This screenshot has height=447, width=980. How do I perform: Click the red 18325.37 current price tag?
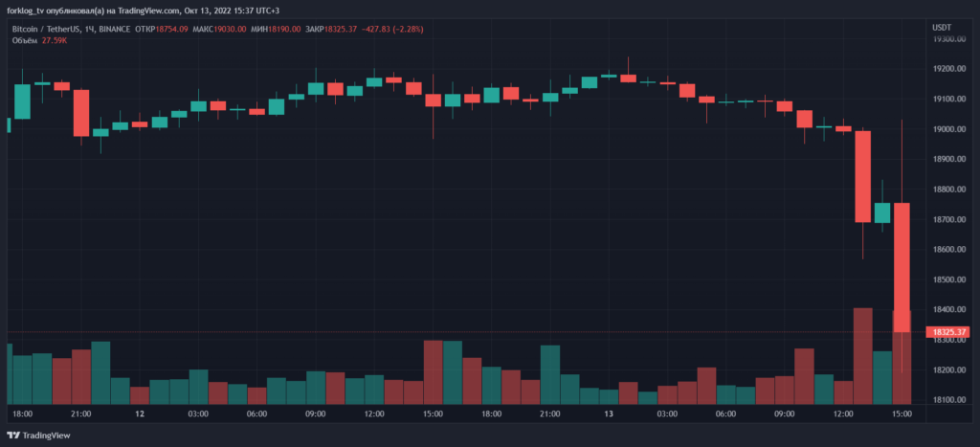pyautogui.click(x=947, y=332)
